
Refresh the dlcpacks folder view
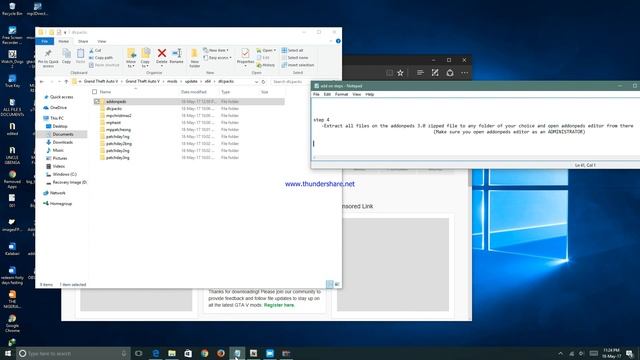click(x=263, y=82)
